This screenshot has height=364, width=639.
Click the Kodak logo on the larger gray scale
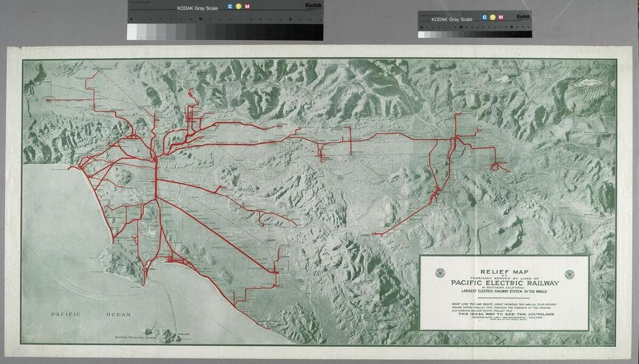(313, 5)
